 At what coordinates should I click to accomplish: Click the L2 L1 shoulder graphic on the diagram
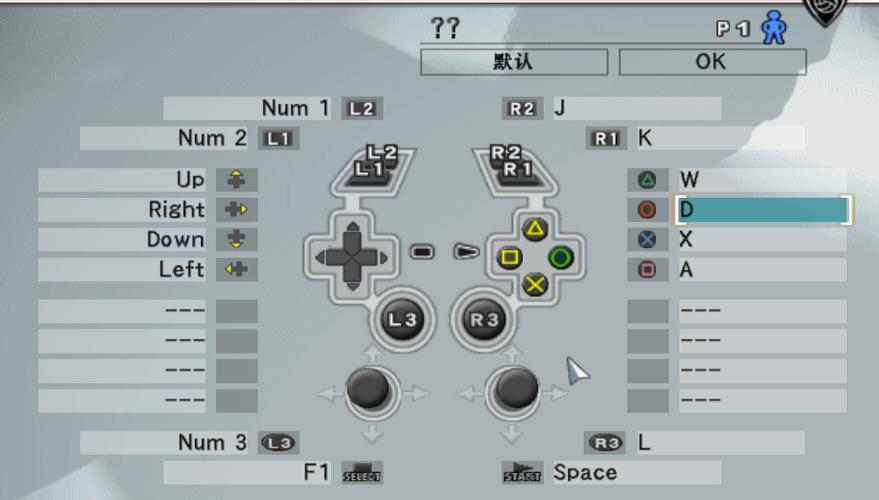coord(374,168)
